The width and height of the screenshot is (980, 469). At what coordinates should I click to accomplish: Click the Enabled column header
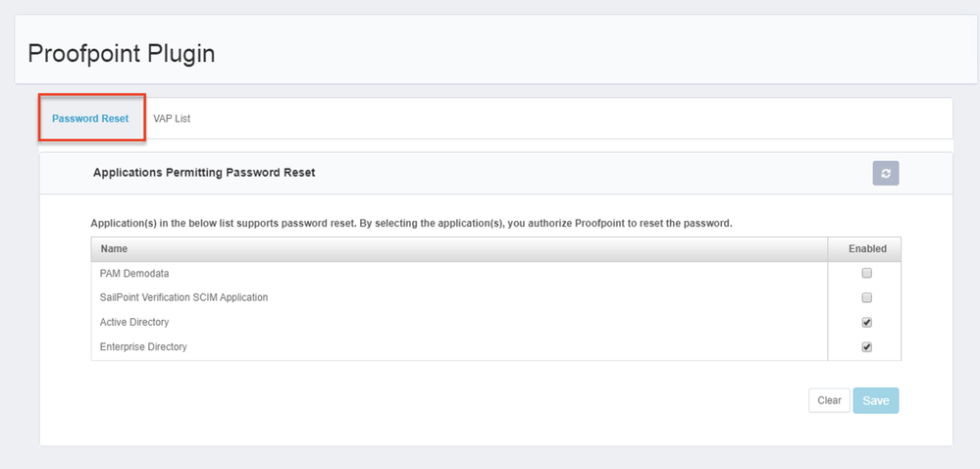tap(867, 249)
